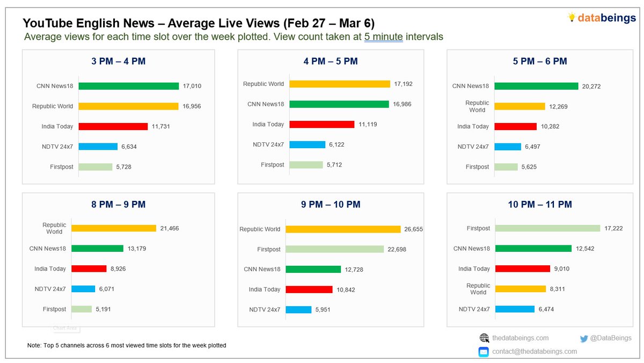This screenshot has height=363, width=644.
Task: Select the footnote about top 5 channels
Action: pos(127,345)
